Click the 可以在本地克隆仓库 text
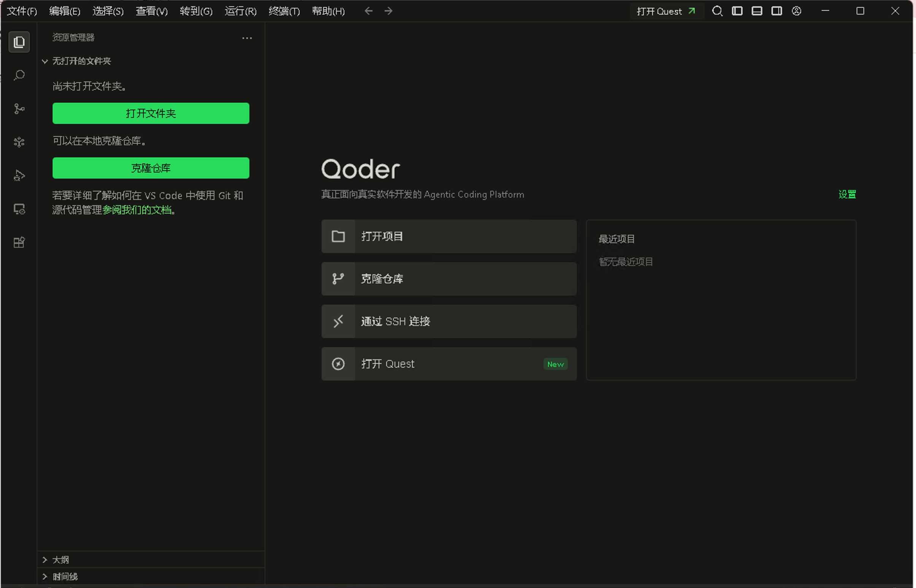 pos(99,141)
